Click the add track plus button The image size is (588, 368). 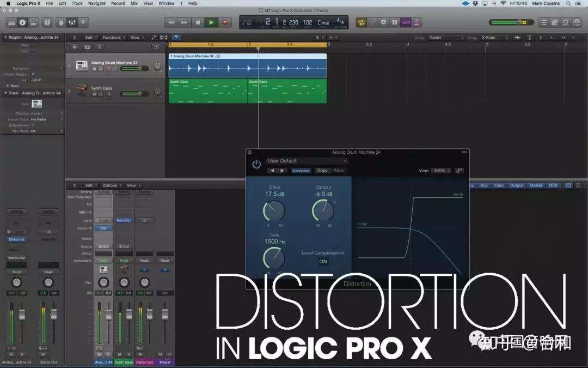(x=74, y=47)
